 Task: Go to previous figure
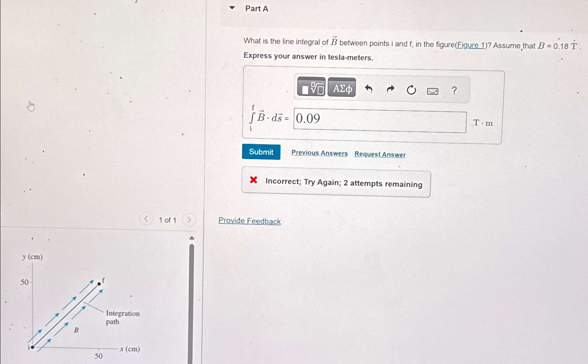point(146,219)
